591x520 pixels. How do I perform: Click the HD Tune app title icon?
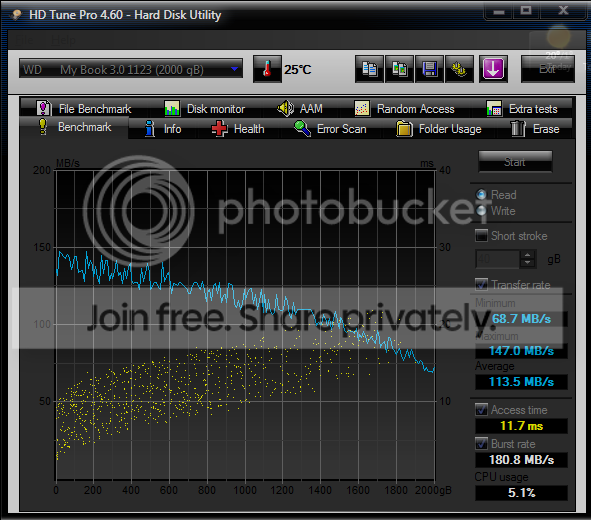coord(15,15)
